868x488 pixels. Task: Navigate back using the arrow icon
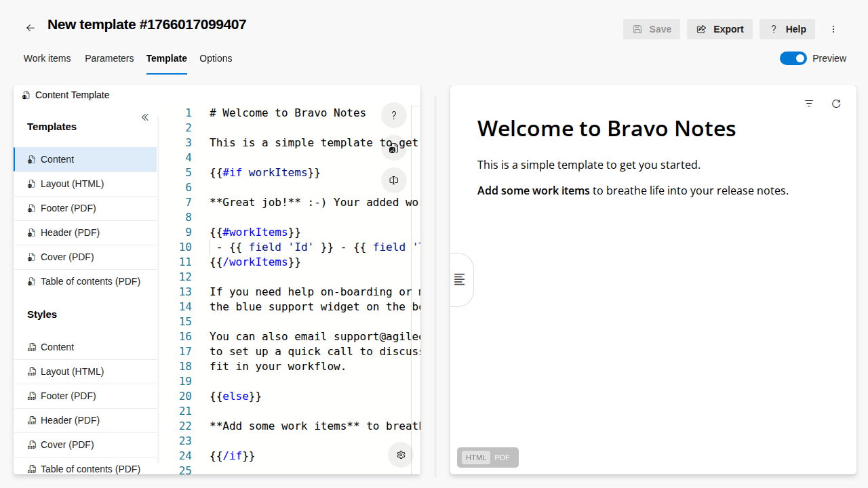click(x=30, y=28)
